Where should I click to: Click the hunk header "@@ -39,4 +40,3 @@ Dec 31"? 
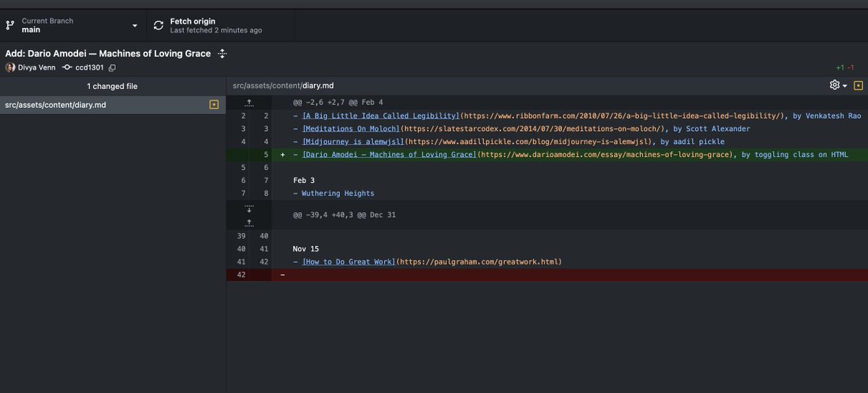[x=344, y=215]
